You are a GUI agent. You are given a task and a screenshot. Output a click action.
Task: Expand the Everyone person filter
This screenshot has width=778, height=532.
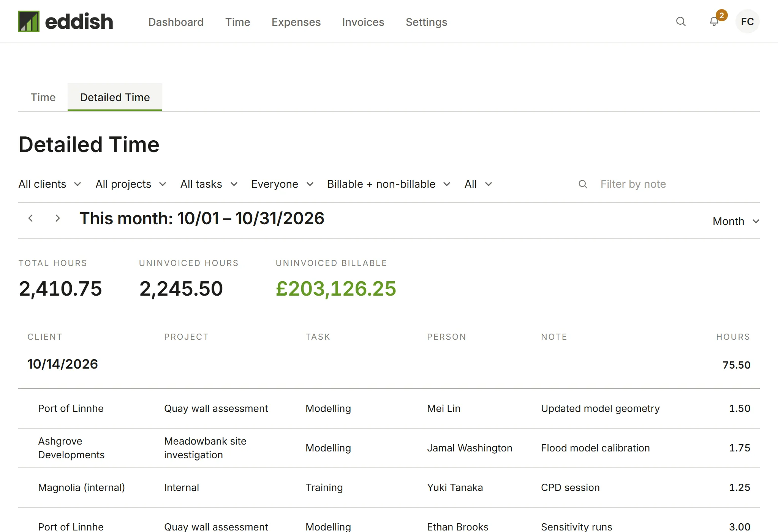click(282, 184)
